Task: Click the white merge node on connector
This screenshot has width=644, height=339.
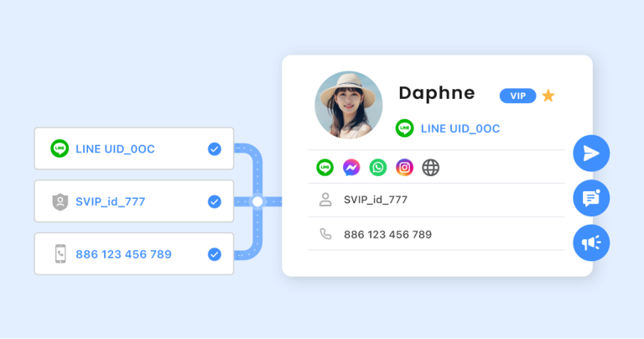Action: point(257,201)
